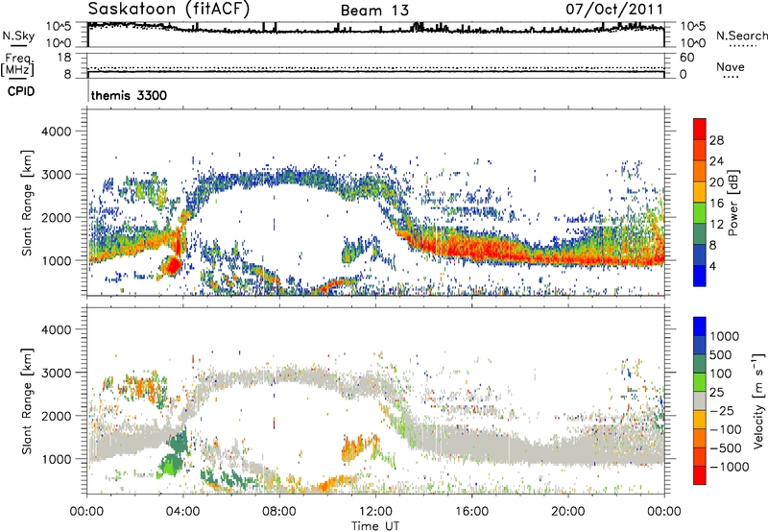Click the "4000" tick label on power panel

pos(56,132)
